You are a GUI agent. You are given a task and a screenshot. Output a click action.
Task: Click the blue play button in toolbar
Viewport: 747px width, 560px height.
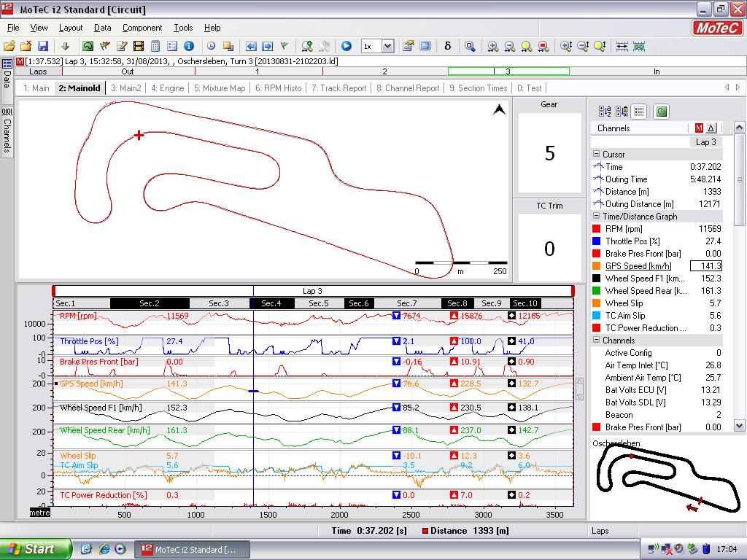347,46
